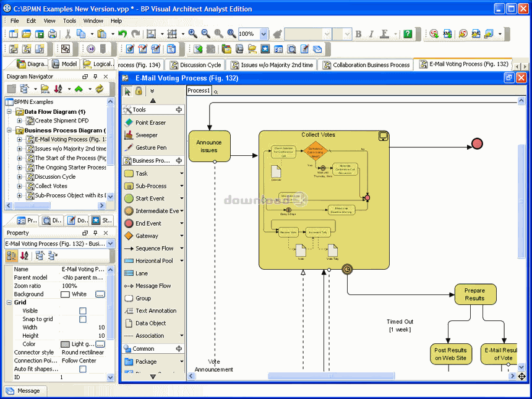Enable the Snap to grid checkbox
Image resolution: width=532 pixels, height=399 pixels.
83,319
